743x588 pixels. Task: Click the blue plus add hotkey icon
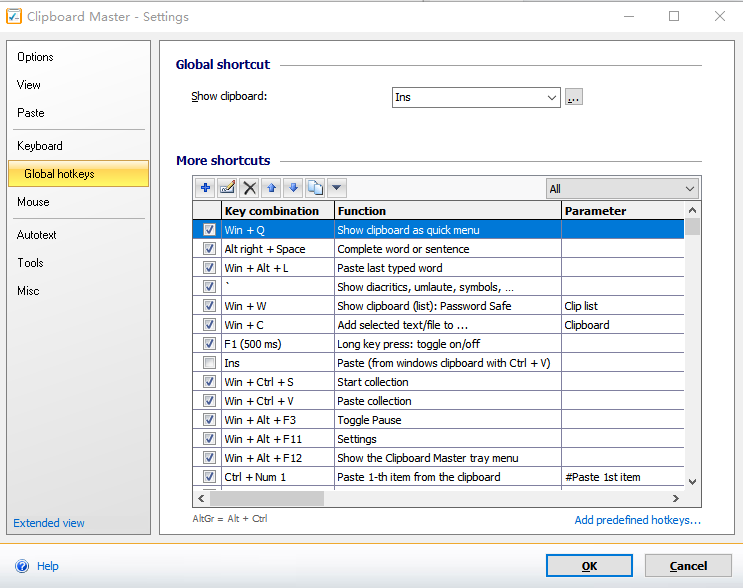click(x=206, y=188)
